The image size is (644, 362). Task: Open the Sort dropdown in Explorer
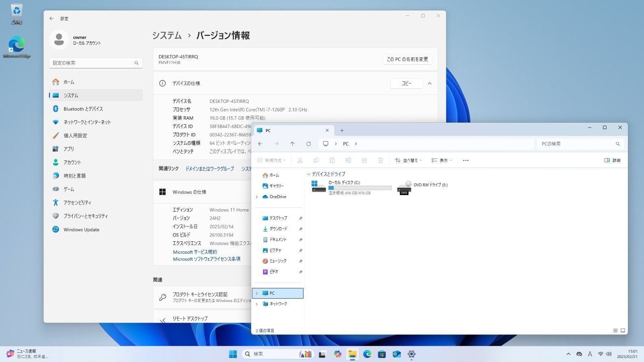click(x=409, y=160)
